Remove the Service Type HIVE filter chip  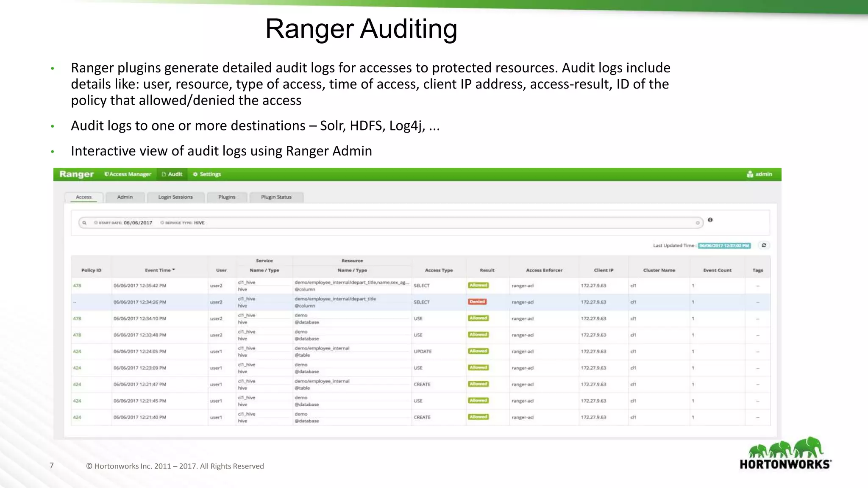(x=162, y=223)
